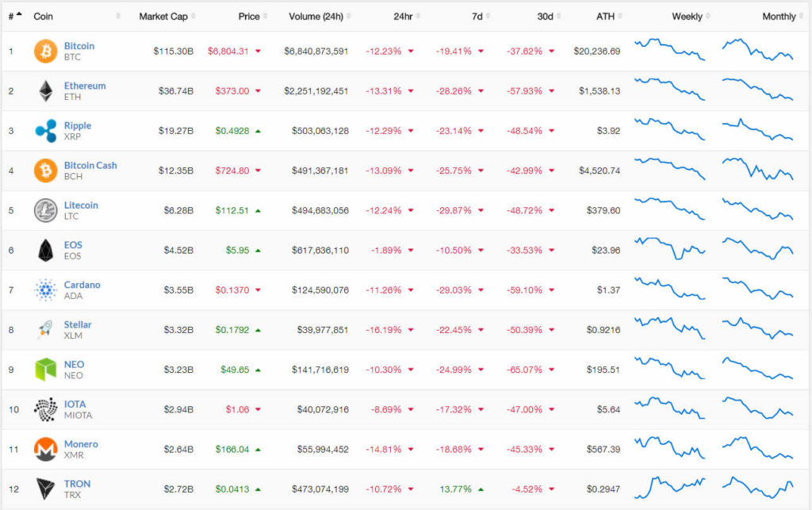Click IOTA price $1.06

(x=237, y=409)
